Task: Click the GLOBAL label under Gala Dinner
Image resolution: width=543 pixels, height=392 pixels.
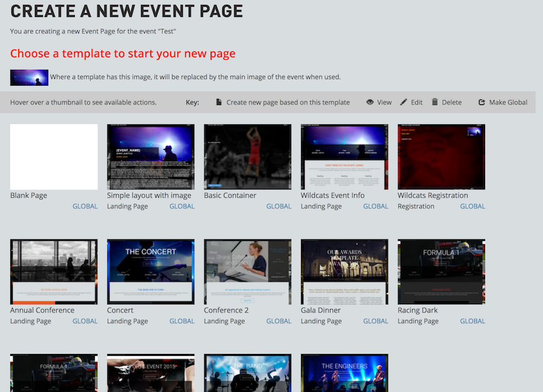Action: 376,321
